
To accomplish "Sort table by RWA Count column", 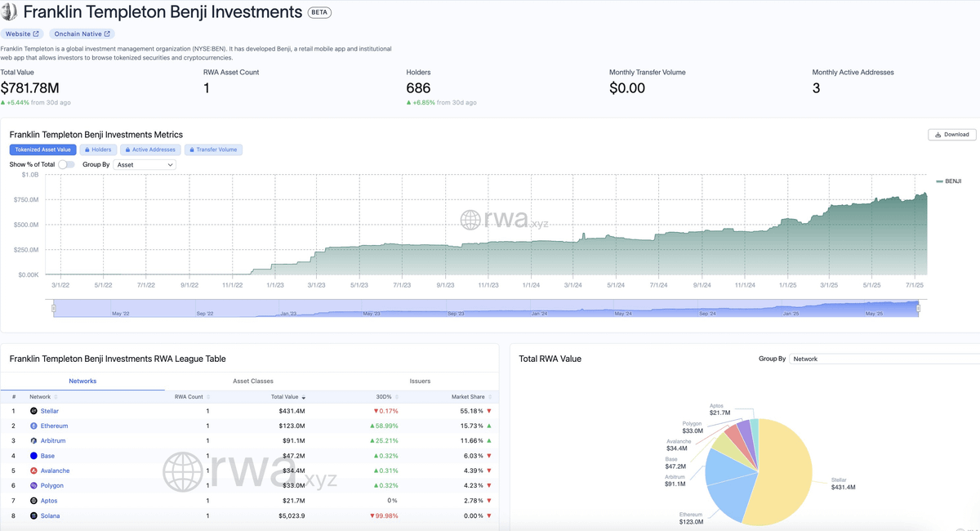I will [193, 397].
